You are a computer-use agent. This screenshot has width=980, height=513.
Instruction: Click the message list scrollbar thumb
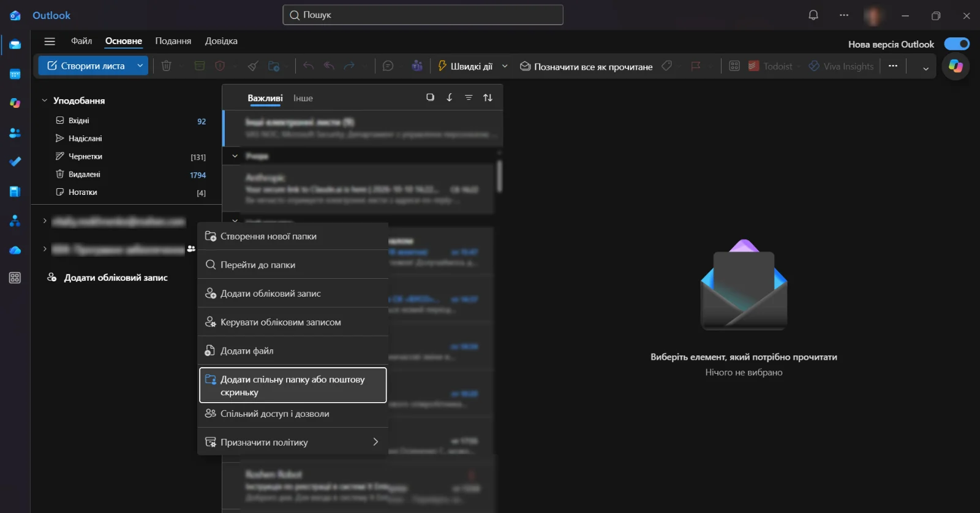point(500,176)
